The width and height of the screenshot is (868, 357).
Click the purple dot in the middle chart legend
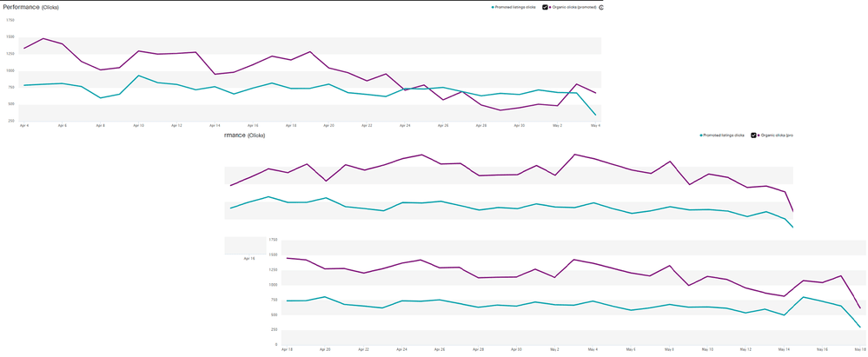[x=759, y=135]
